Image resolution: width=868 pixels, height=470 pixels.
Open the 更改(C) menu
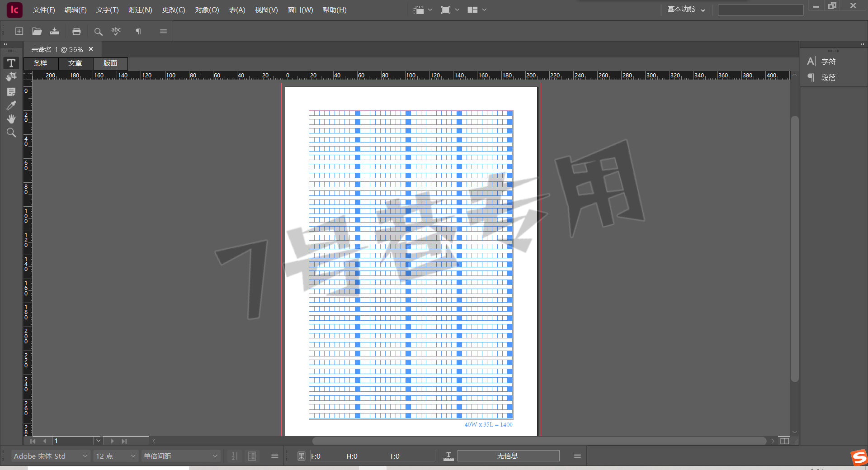click(x=174, y=10)
